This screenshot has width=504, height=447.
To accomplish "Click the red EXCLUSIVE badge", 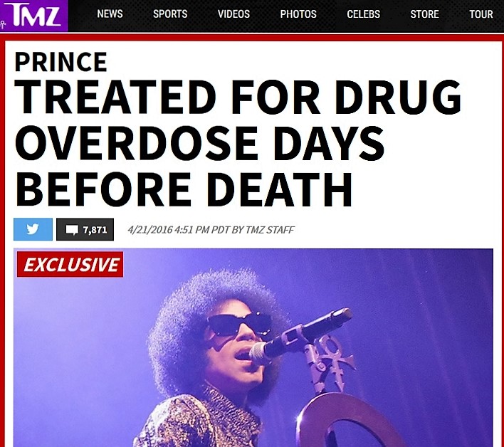I will (x=70, y=264).
